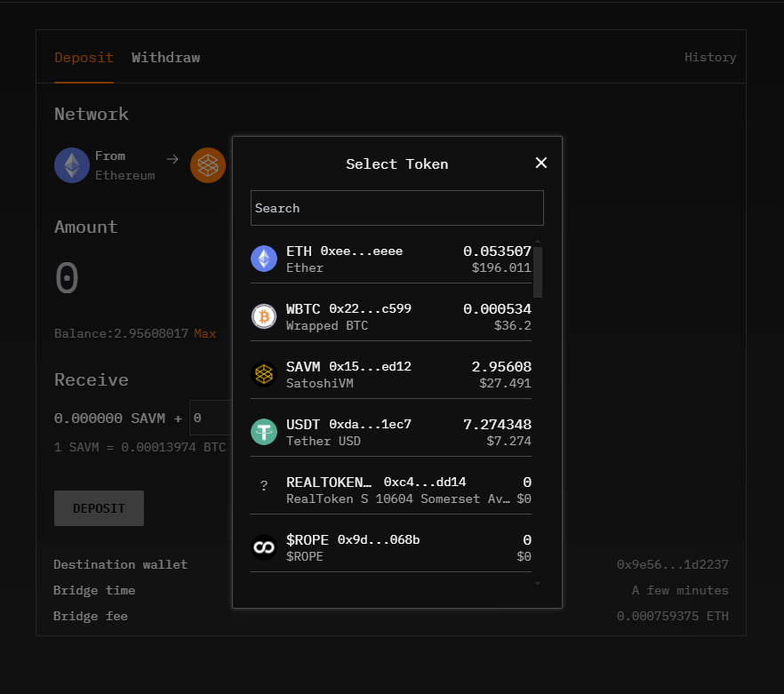Select the WBTC Wrapped BTC token icon

coord(264,316)
